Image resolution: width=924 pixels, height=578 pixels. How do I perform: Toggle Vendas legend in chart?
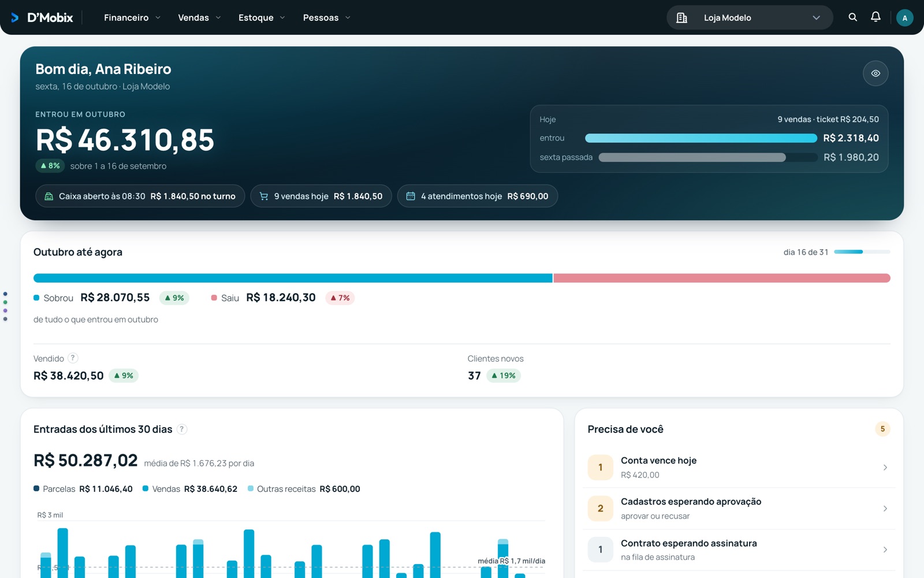pyautogui.click(x=190, y=489)
